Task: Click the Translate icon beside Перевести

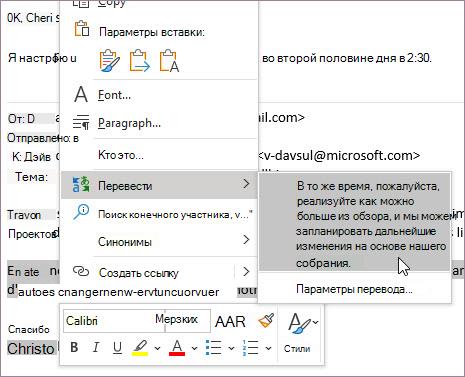Action: (x=81, y=184)
